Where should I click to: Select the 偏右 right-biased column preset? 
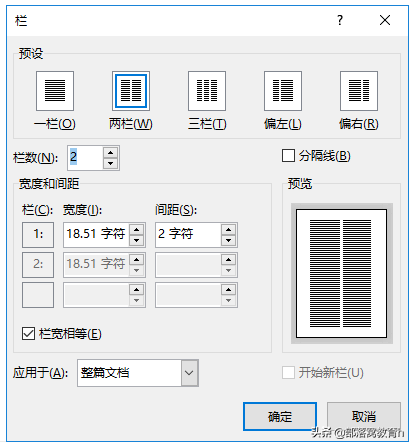[359, 91]
